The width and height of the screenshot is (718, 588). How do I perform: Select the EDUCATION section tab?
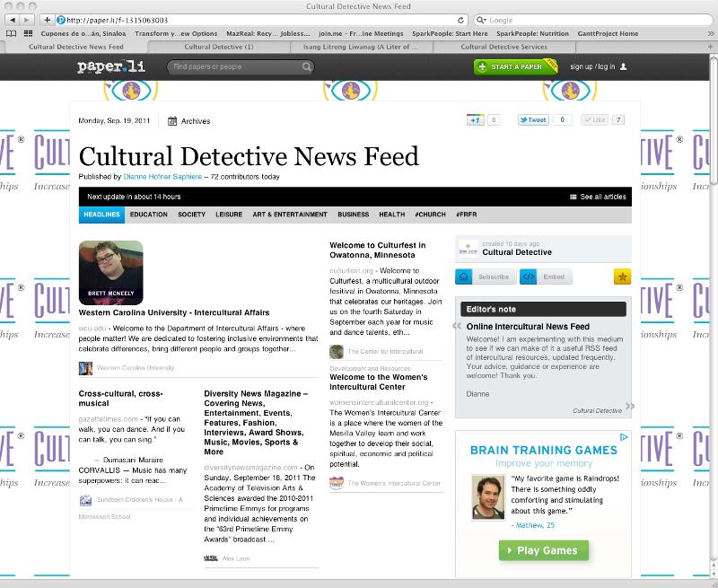148,215
